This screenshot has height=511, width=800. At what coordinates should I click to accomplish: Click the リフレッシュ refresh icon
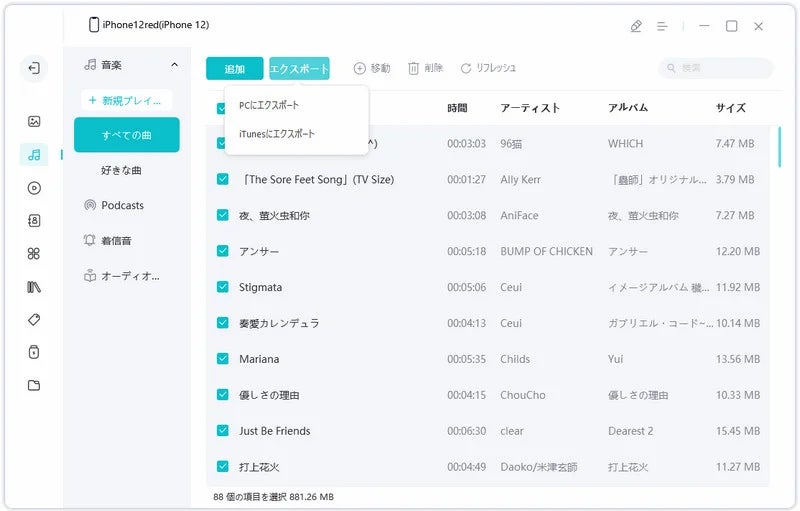[465, 68]
